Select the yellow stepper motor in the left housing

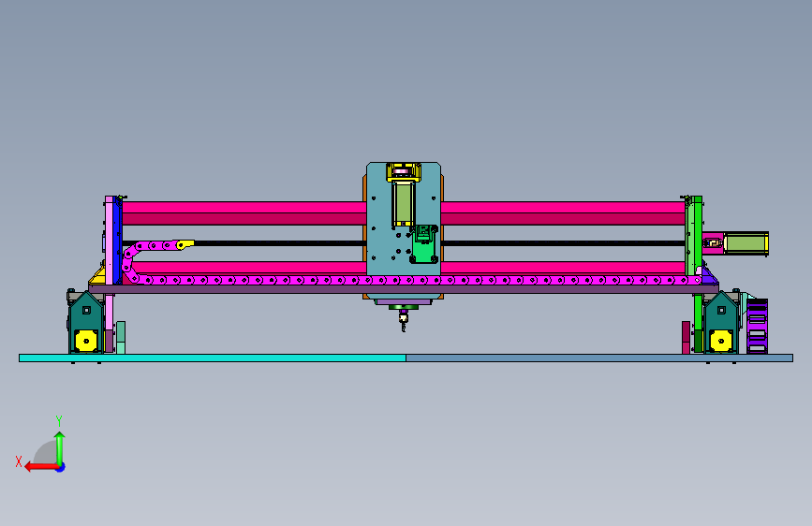tap(86, 341)
